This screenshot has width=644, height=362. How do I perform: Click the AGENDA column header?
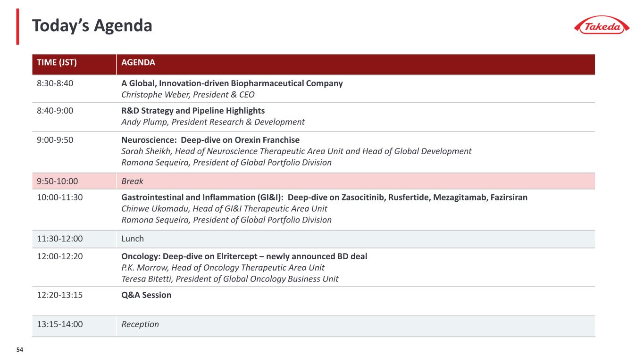(138, 63)
